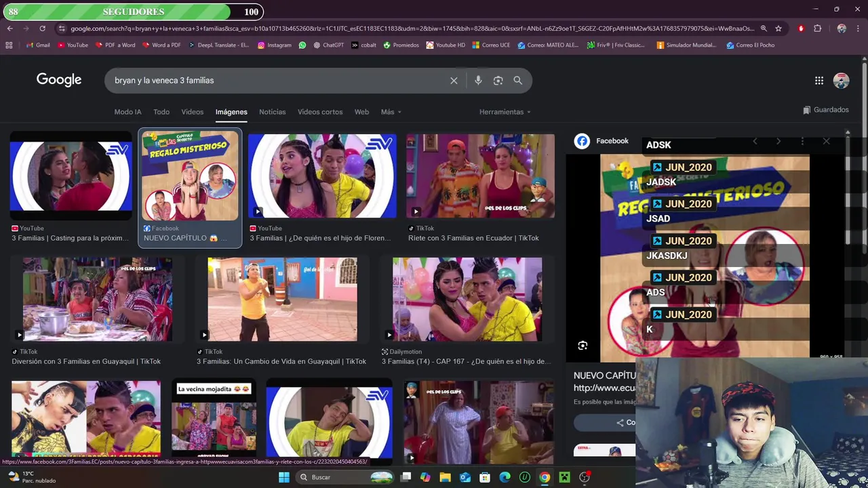
Task: Select the Web tab
Action: click(x=361, y=112)
